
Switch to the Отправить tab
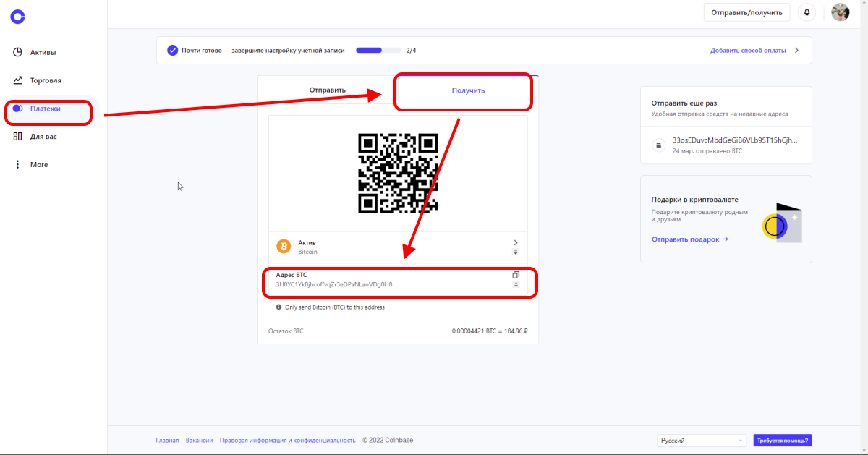coord(327,90)
